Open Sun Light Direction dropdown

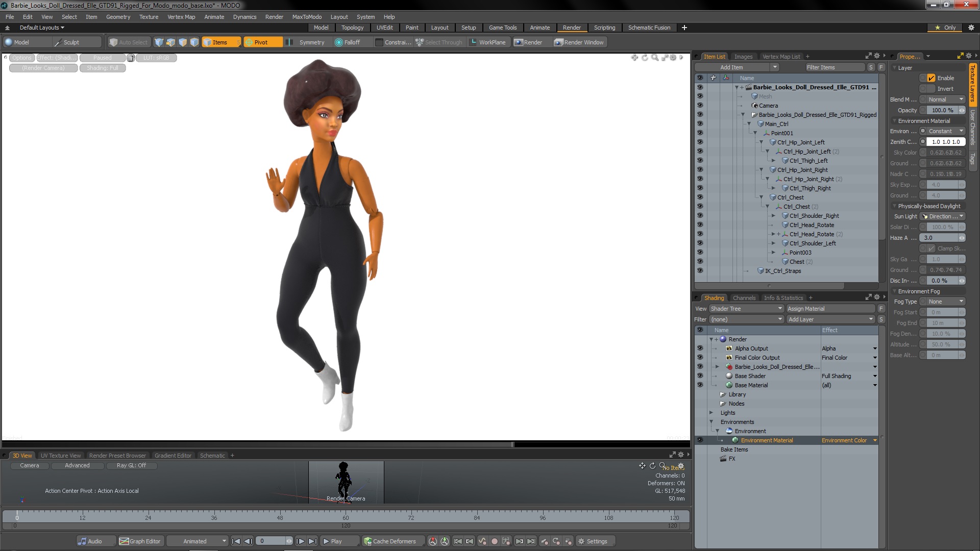(x=943, y=216)
